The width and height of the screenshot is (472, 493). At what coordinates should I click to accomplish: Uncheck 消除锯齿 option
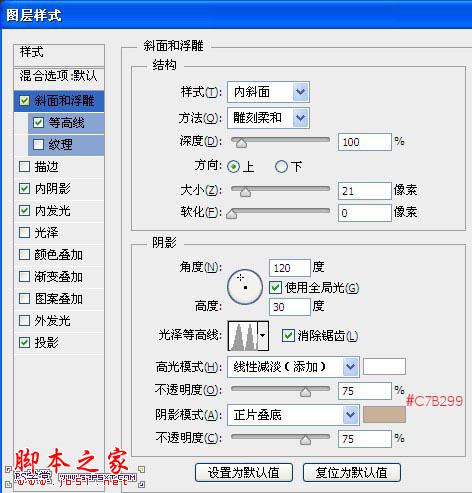pos(288,335)
